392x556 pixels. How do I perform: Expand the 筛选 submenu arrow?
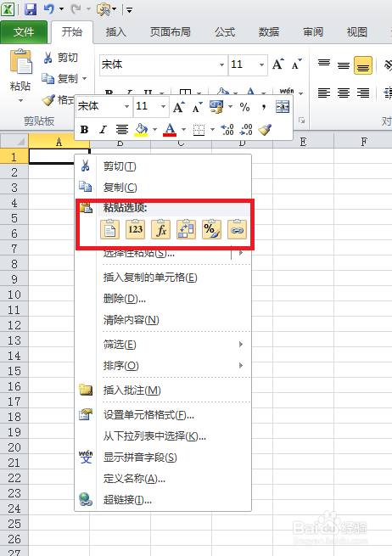click(241, 345)
